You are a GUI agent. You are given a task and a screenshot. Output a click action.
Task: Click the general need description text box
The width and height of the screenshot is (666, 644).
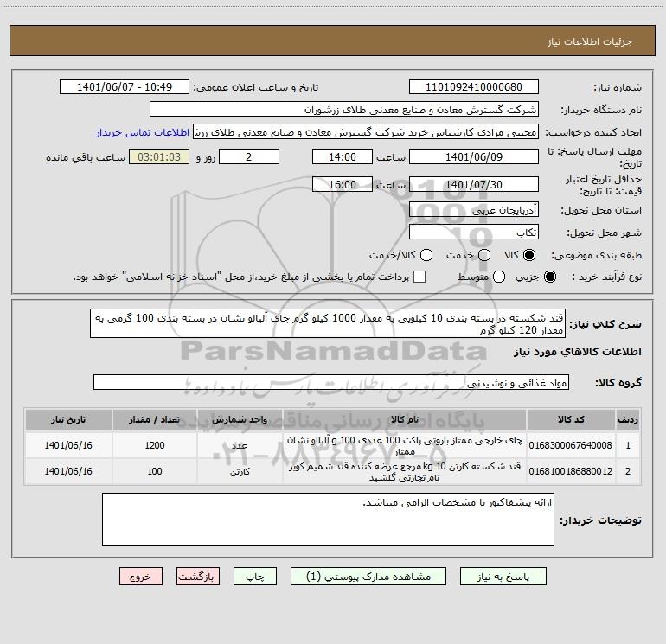coord(328,323)
